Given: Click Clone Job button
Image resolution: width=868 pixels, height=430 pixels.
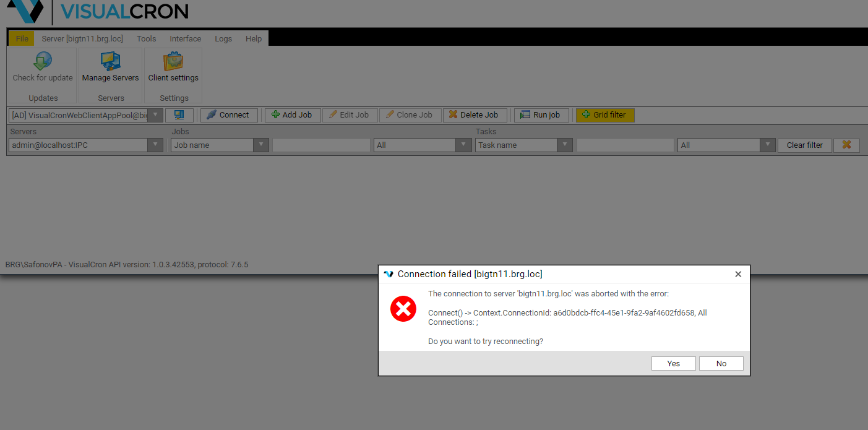Looking at the screenshot, I should click(410, 115).
